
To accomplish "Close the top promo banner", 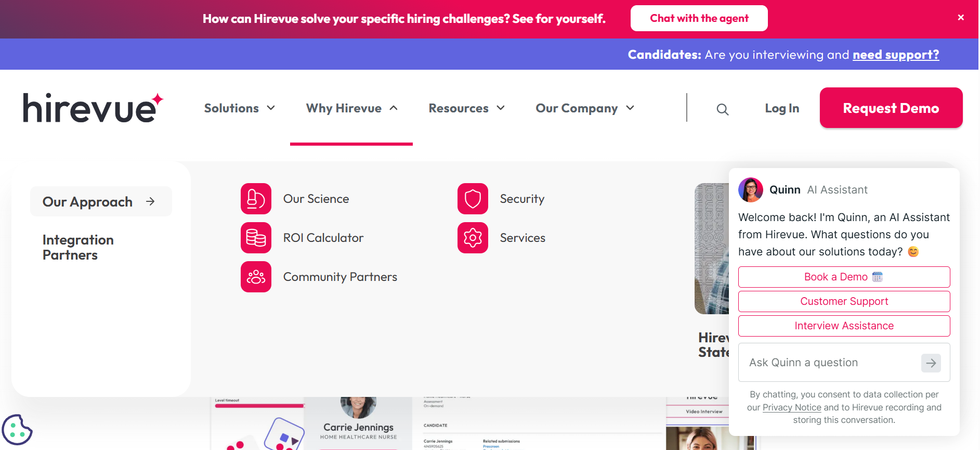I will click(x=961, y=18).
